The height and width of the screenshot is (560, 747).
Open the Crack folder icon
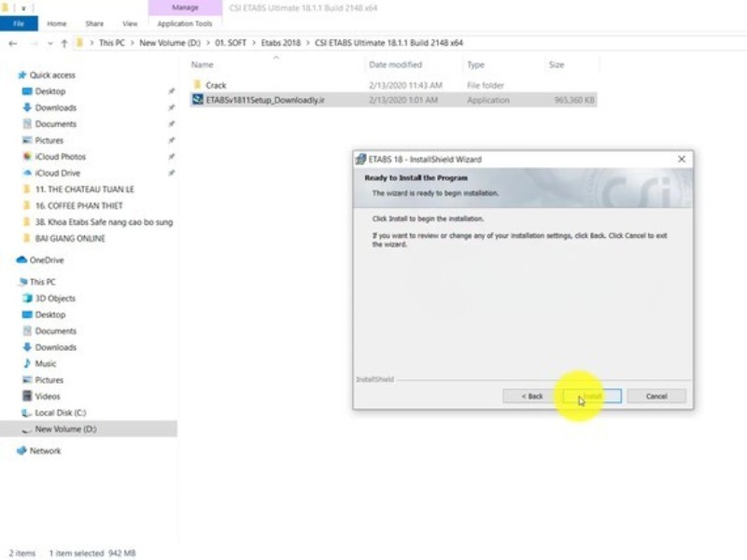[x=197, y=85]
